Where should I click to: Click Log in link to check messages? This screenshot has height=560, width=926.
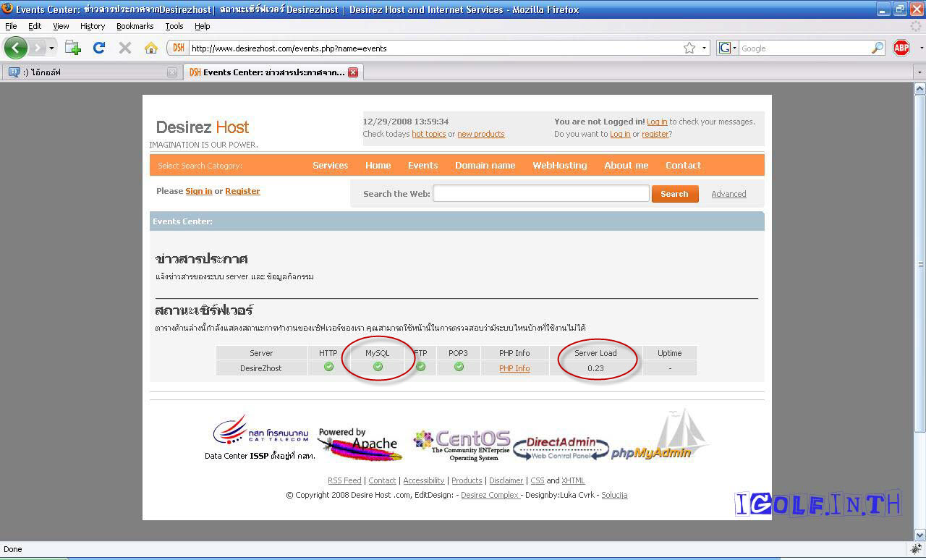click(657, 122)
